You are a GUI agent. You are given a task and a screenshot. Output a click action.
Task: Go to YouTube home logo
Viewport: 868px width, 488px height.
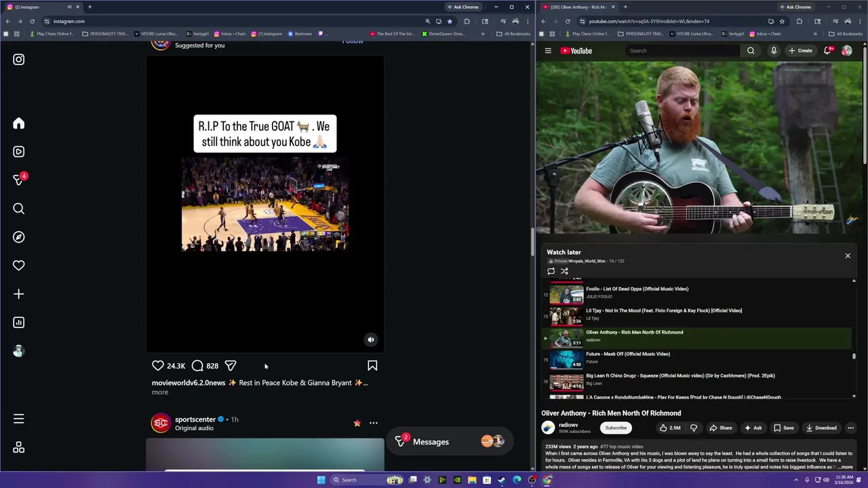click(576, 51)
